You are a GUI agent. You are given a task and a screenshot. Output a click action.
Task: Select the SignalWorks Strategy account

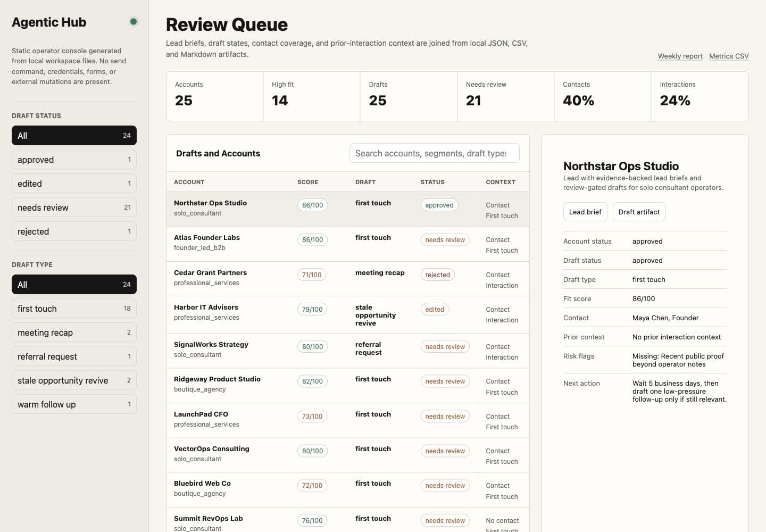[348, 351]
